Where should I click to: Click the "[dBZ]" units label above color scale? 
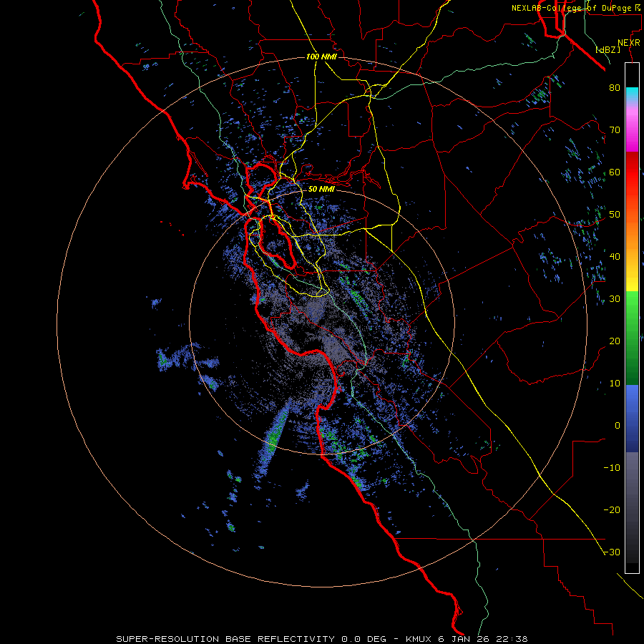click(x=608, y=50)
